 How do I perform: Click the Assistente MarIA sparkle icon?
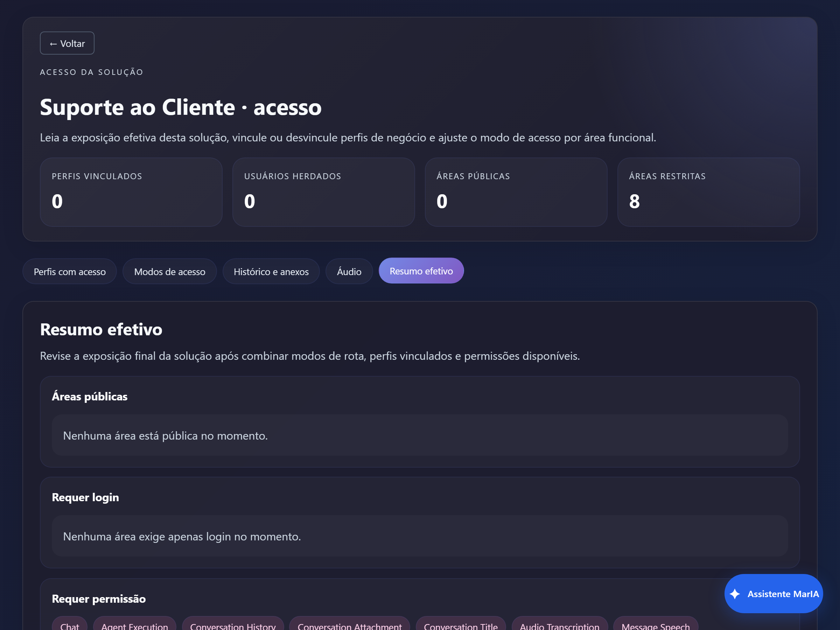pos(735,594)
